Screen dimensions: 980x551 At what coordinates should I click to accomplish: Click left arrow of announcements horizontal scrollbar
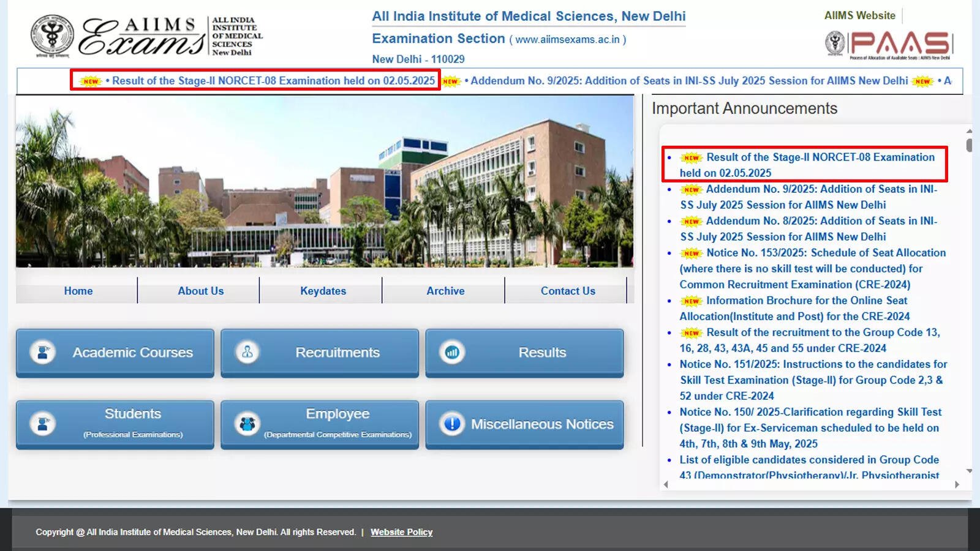pos(666,484)
